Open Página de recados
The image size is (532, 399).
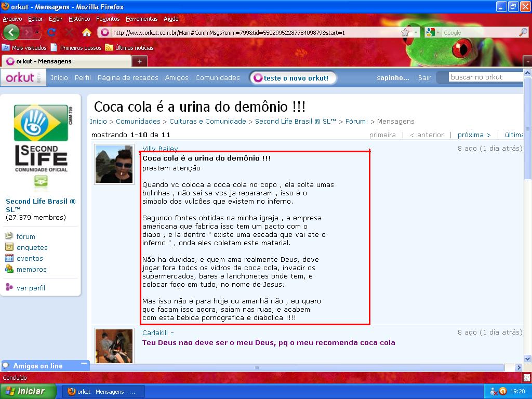tap(128, 78)
